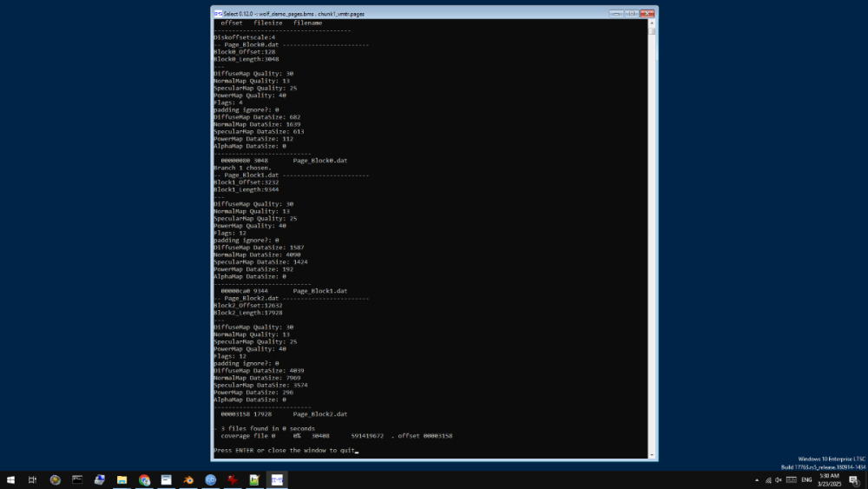Open qBittorrent from the taskbar
Screen dimensions: 868x489
click(210, 479)
